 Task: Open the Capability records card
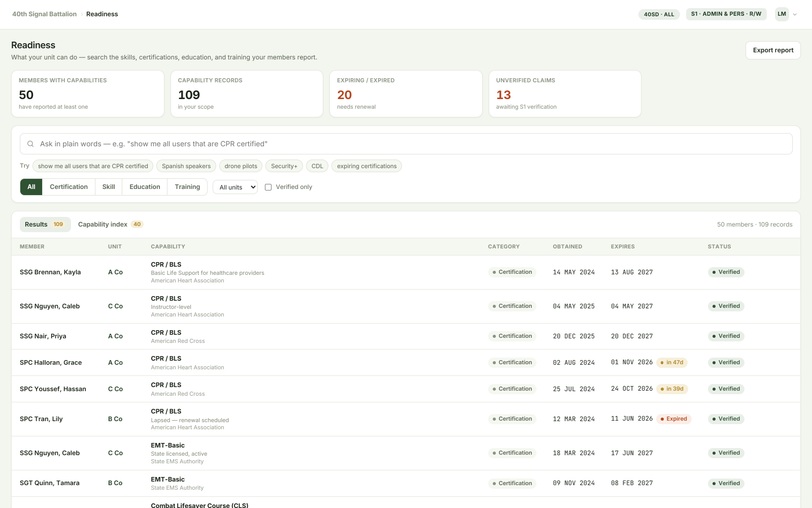247,94
